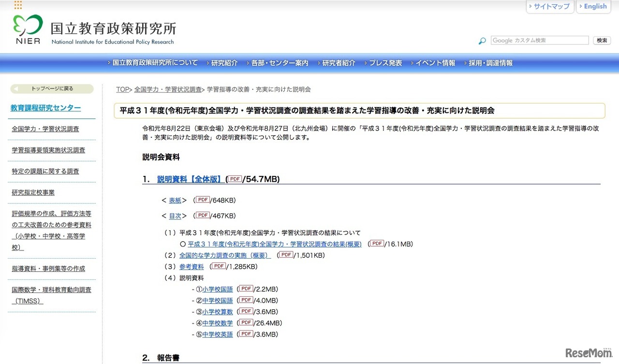Open the 研究紹介 navigation menu
The width and height of the screenshot is (619, 364).
coord(224,63)
